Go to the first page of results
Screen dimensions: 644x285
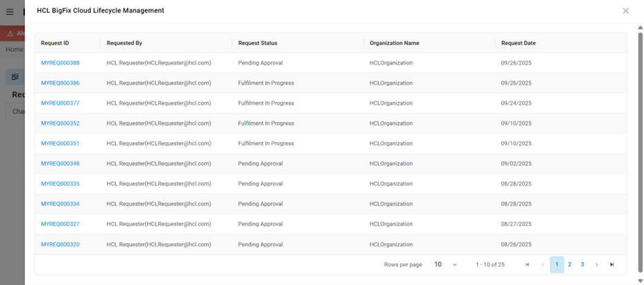point(527,264)
